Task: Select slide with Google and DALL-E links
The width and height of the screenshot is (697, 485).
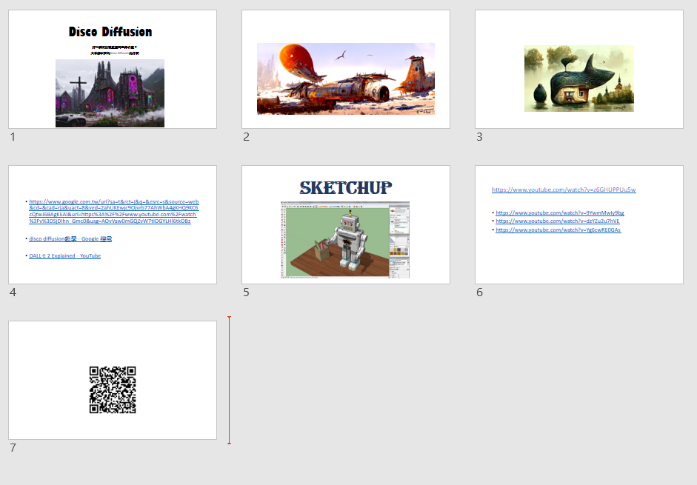Action: 112,224
